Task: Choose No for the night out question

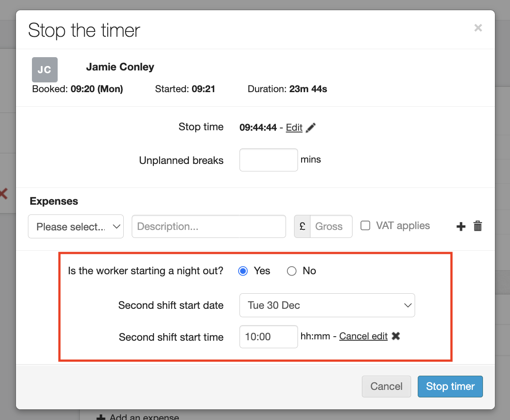Action: [291, 271]
